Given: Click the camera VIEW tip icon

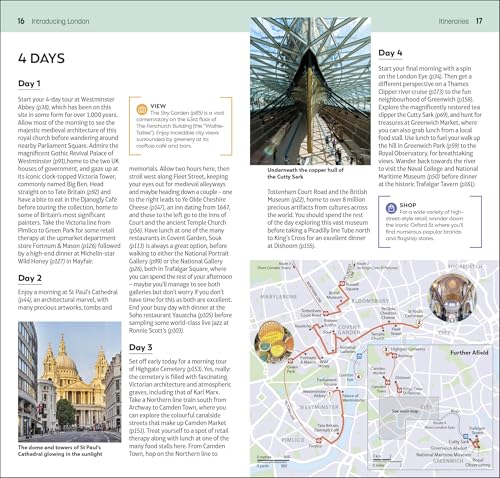Looking at the screenshot, I should 142,109.
